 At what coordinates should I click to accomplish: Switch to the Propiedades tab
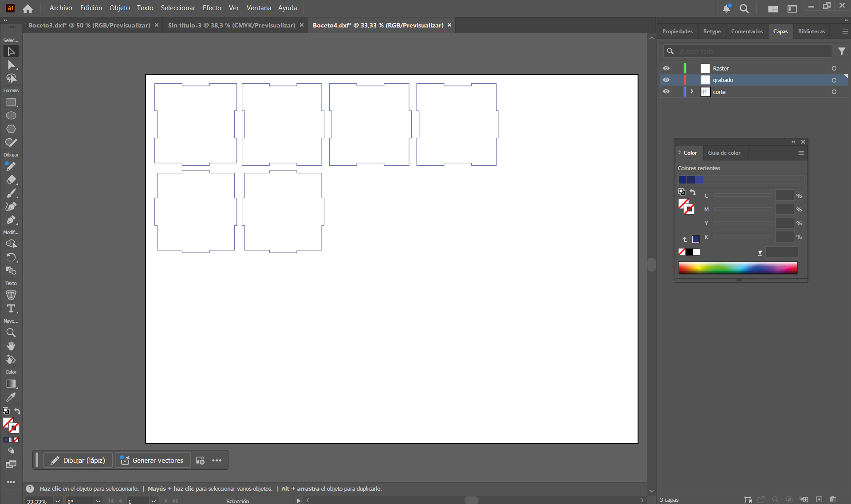click(677, 31)
